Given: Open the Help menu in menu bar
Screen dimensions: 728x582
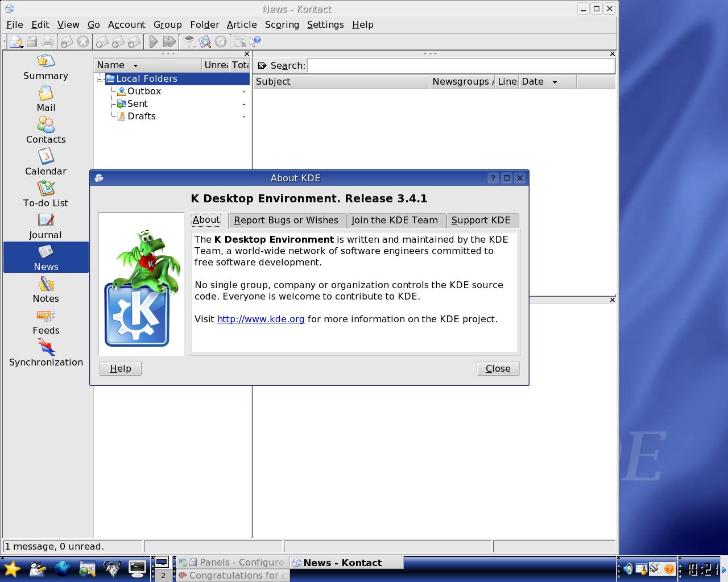Looking at the screenshot, I should [362, 24].
